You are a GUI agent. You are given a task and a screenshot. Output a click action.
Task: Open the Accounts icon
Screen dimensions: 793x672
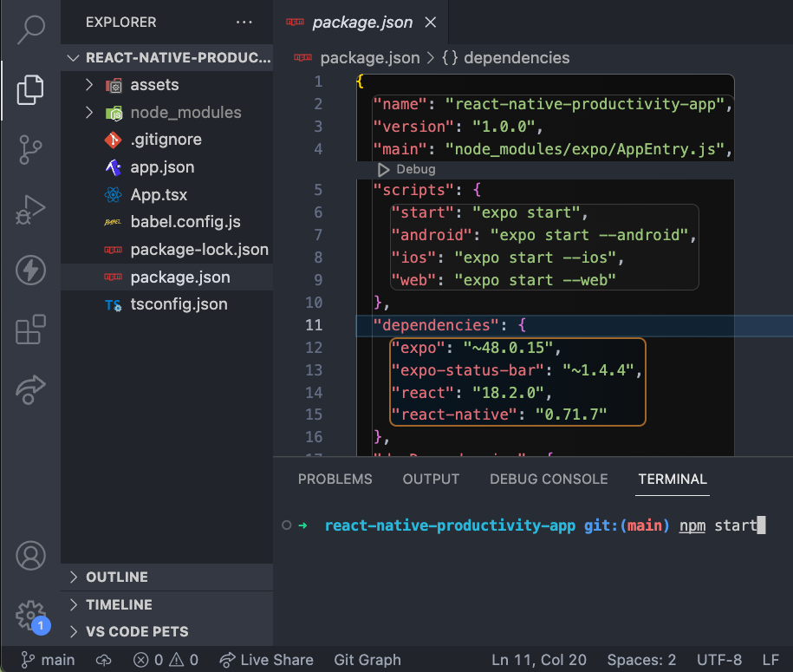pos(30,556)
